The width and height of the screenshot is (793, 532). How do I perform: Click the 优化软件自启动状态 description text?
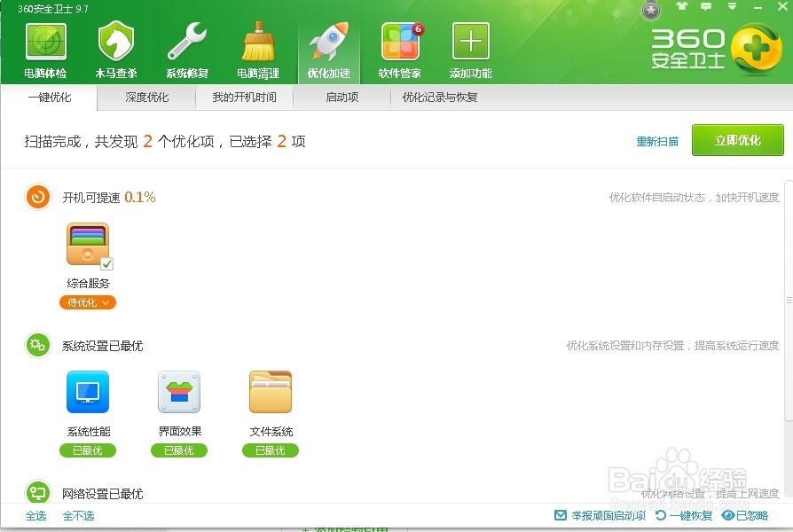pos(694,197)
